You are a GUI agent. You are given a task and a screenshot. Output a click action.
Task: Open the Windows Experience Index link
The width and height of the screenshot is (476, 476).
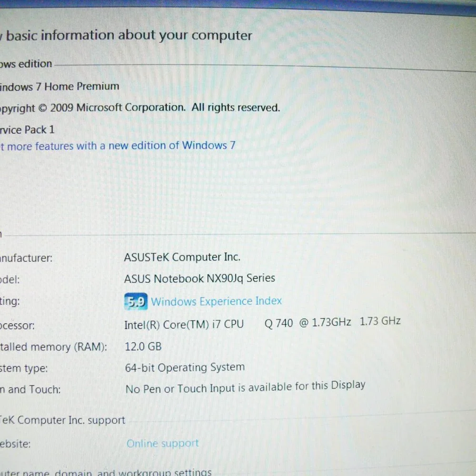point(216,301)
